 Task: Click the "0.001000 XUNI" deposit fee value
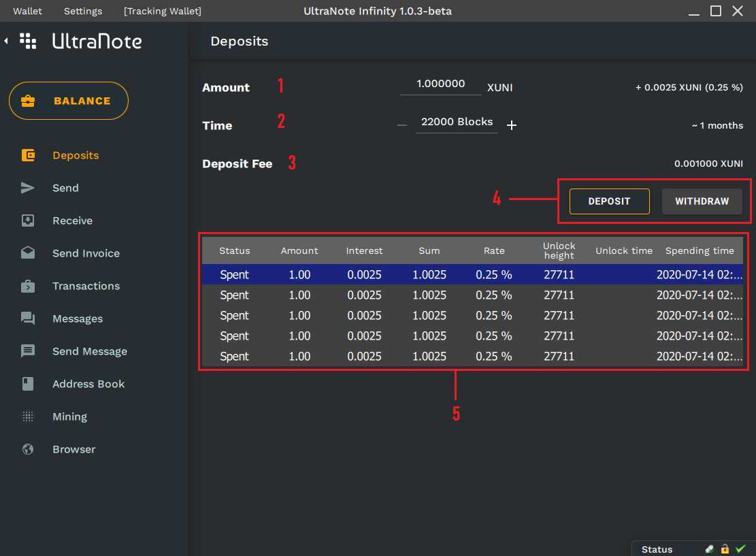tap(708, 163)
